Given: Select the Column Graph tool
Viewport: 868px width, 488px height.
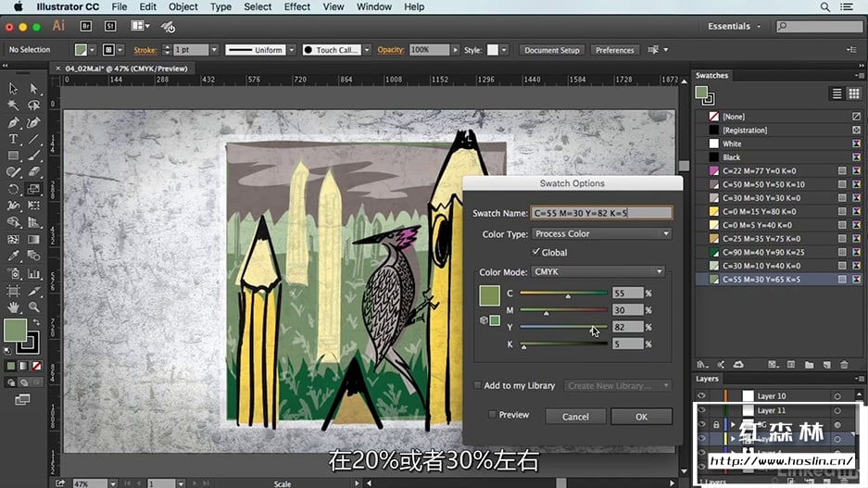Looking at the screenshot, I should pos(33,273).
